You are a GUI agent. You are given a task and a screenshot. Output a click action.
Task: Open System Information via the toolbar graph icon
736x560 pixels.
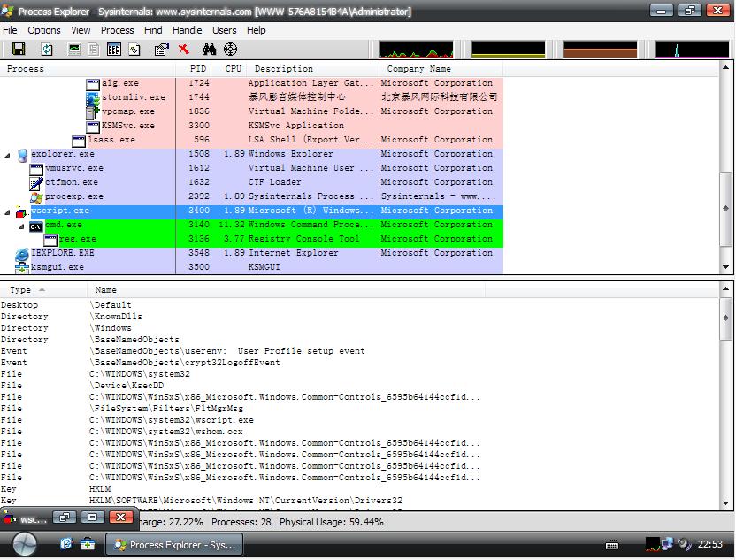[x=73, y=50]
